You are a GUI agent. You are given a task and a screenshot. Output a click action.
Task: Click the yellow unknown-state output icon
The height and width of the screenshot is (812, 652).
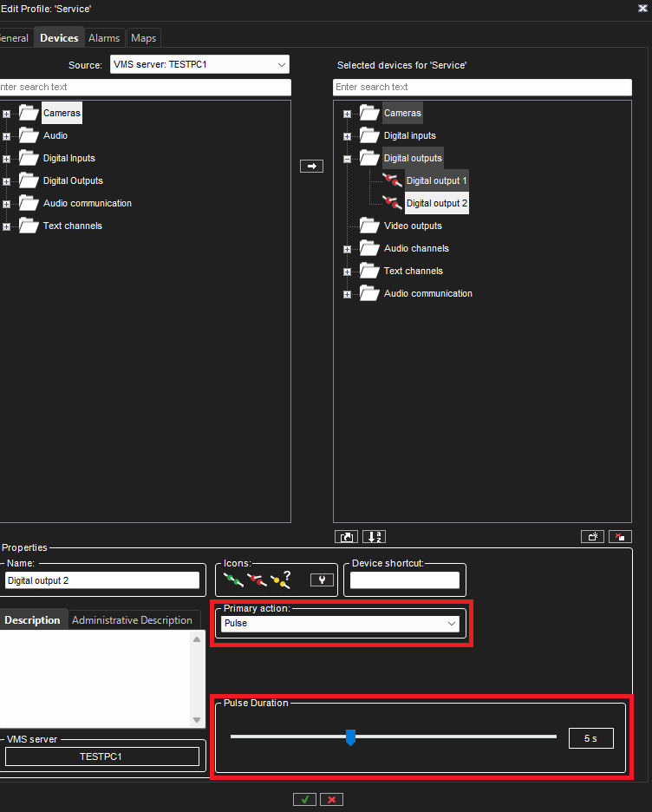[x=280, y=580]
